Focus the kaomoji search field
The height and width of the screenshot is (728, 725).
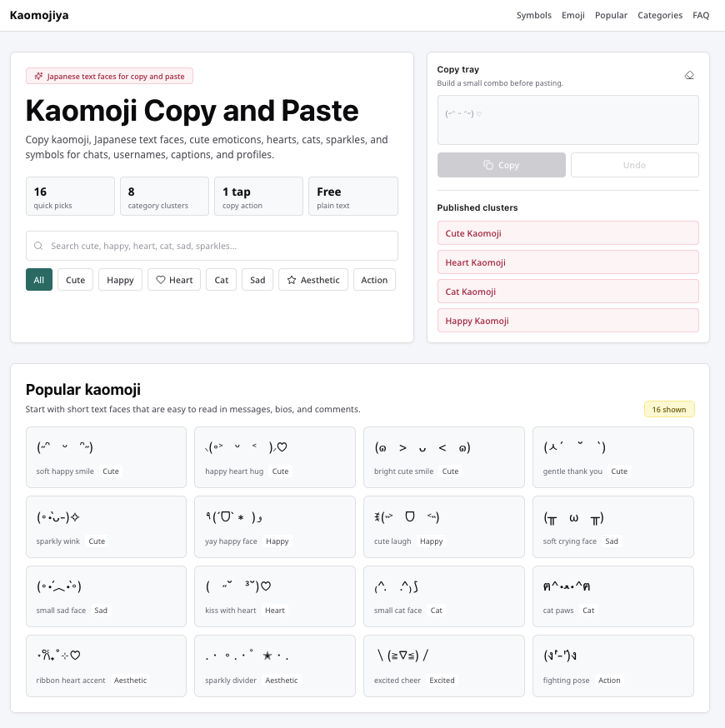[212, 246]
